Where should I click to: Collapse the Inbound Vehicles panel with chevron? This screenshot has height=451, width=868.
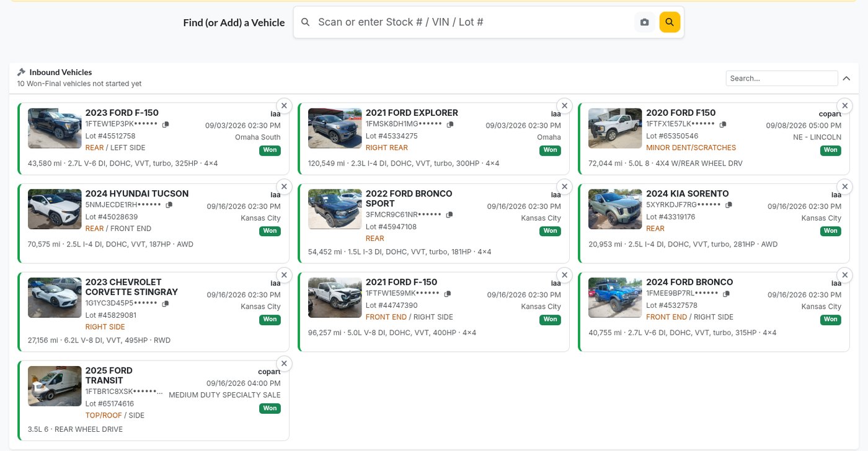coord(846,78)
